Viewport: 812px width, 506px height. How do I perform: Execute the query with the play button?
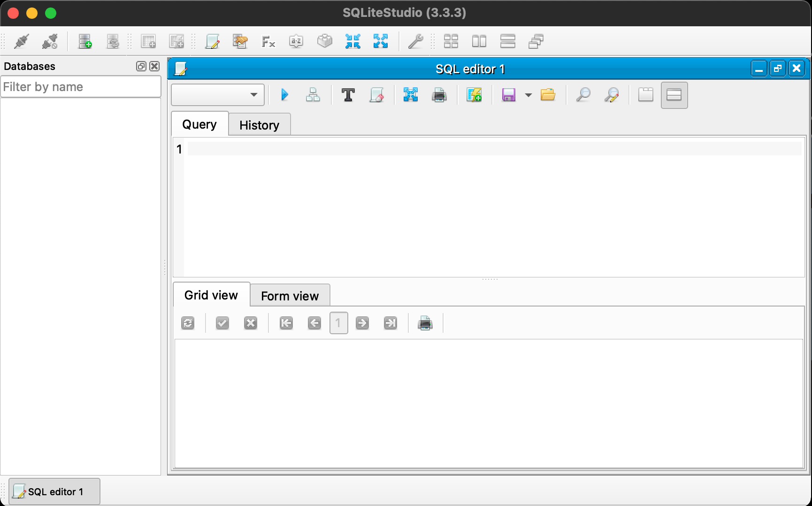(x=284, y=95)
